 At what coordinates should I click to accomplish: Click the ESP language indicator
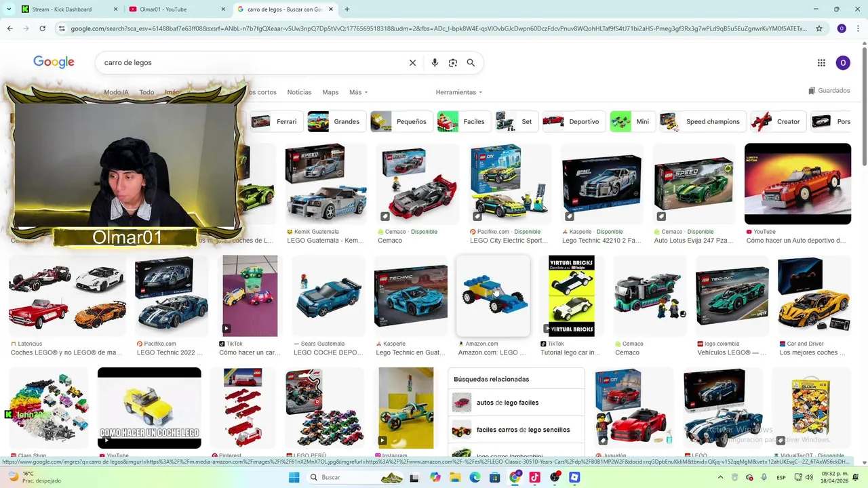tap(781, 477)
